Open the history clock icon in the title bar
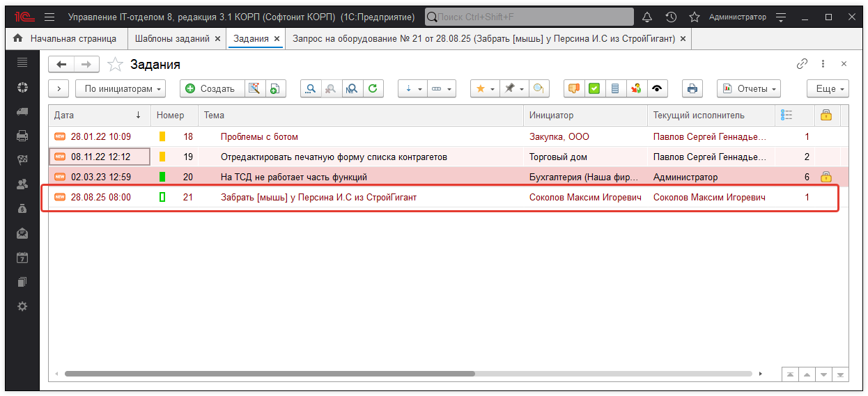The height and width of the screenshot is (396, 868). point(670,17)
